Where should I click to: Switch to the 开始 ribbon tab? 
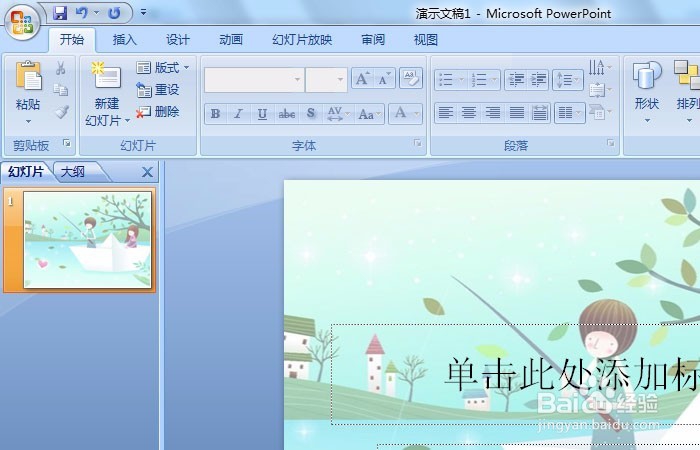(x=72, y=40)
